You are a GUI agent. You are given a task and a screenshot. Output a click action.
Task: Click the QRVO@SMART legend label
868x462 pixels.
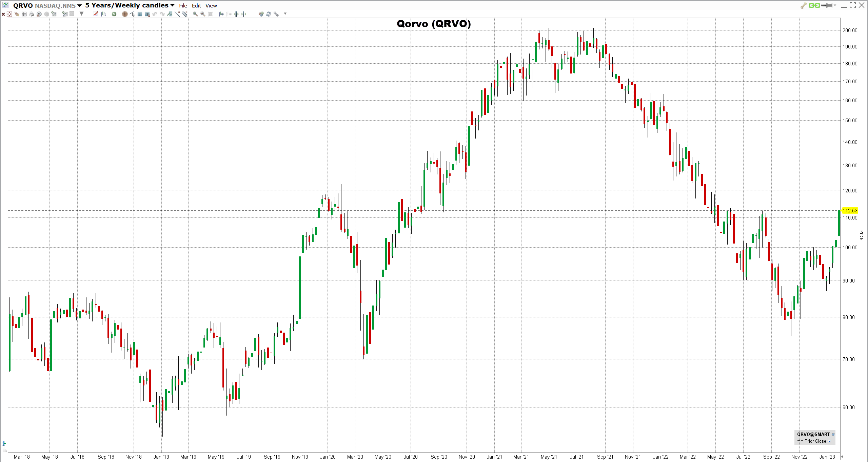(813, 434)
